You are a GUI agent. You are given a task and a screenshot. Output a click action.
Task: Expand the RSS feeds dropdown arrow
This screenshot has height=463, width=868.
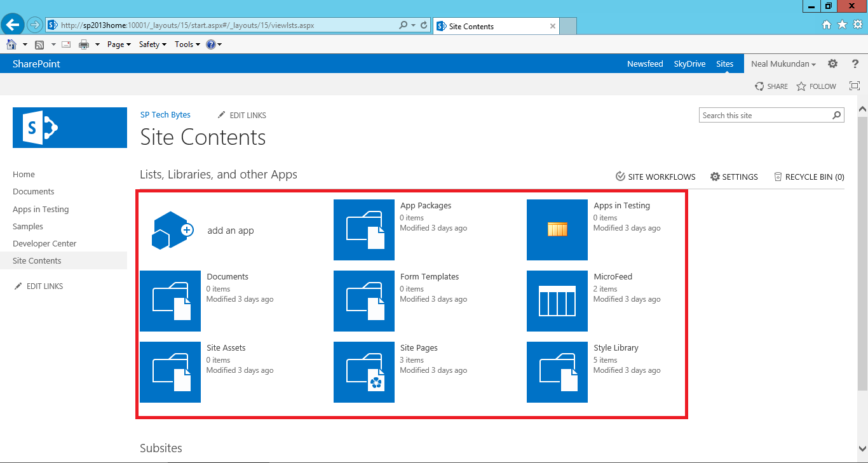pos(54,44)
